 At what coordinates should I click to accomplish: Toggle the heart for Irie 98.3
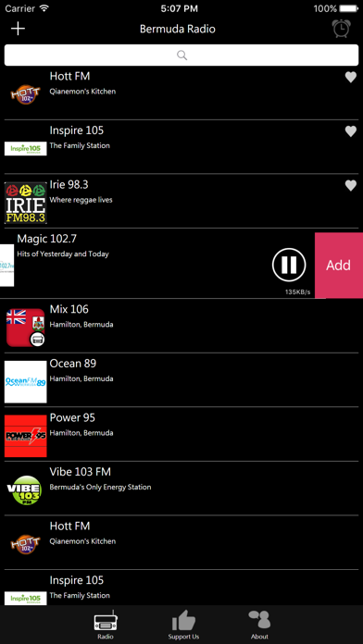point(350,186)
